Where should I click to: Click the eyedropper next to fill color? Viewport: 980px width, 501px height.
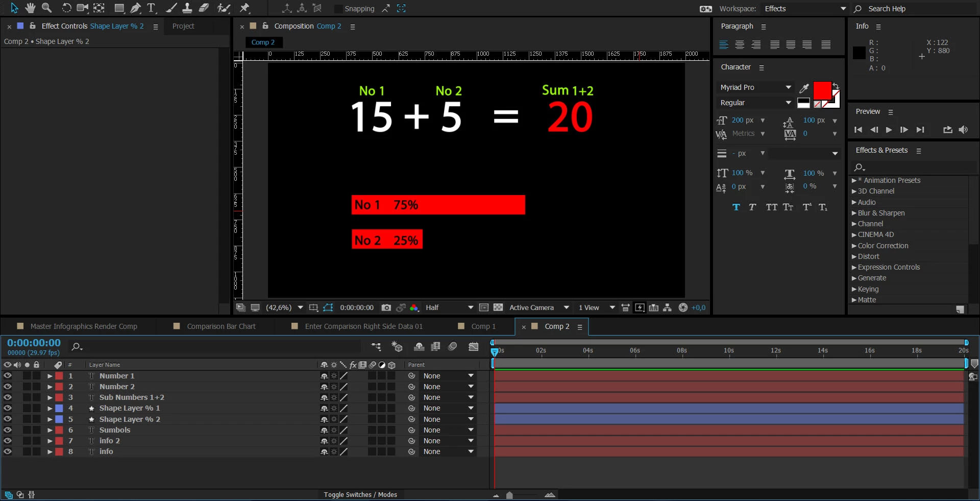coord(804,88)
